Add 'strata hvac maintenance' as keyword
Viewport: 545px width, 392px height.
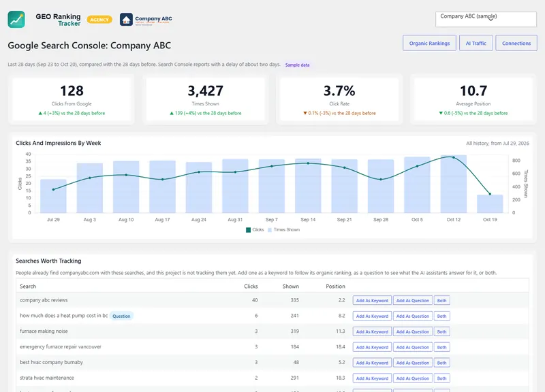372,378
